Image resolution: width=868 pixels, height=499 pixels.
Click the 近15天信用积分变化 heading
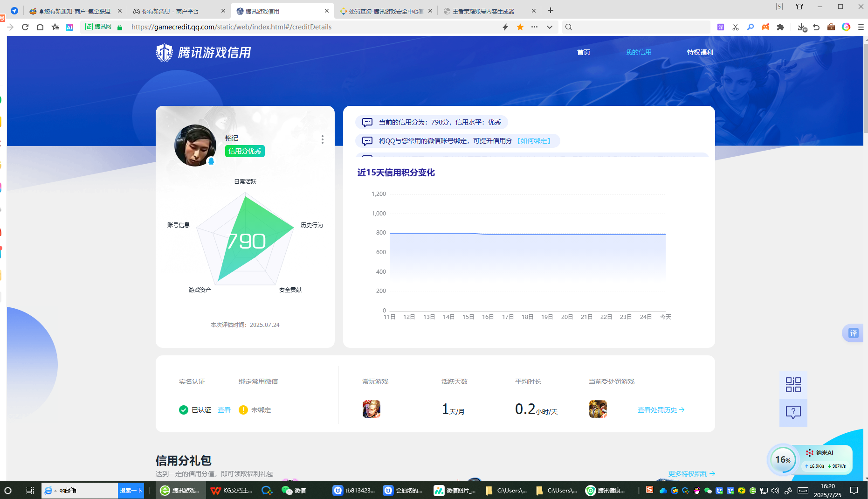tap(396, 173)
